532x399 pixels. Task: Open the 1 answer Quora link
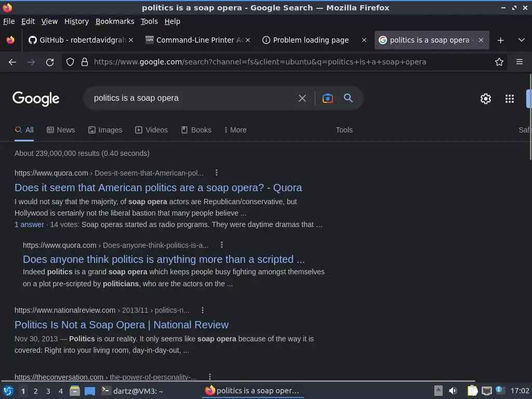pos(29,224)
